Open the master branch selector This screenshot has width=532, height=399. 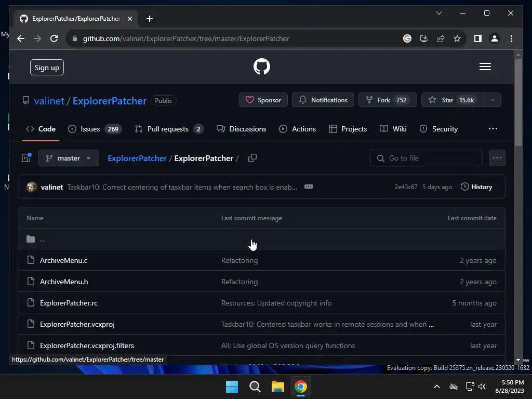pos(69,158)
